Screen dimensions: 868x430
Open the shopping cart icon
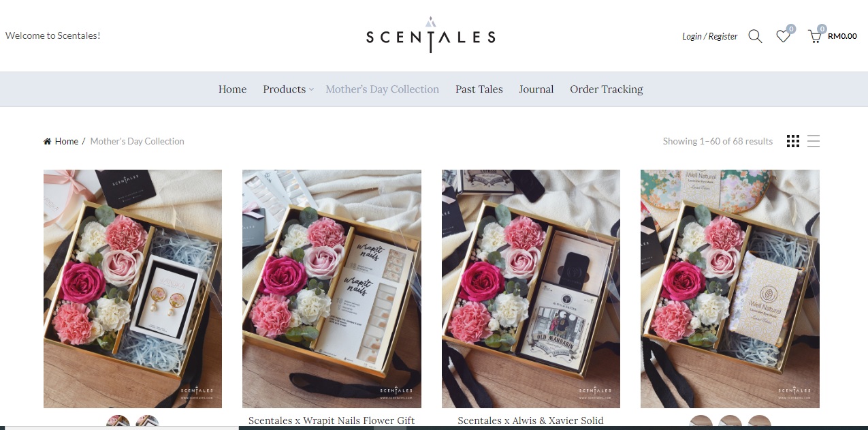[x=814, y=37]
